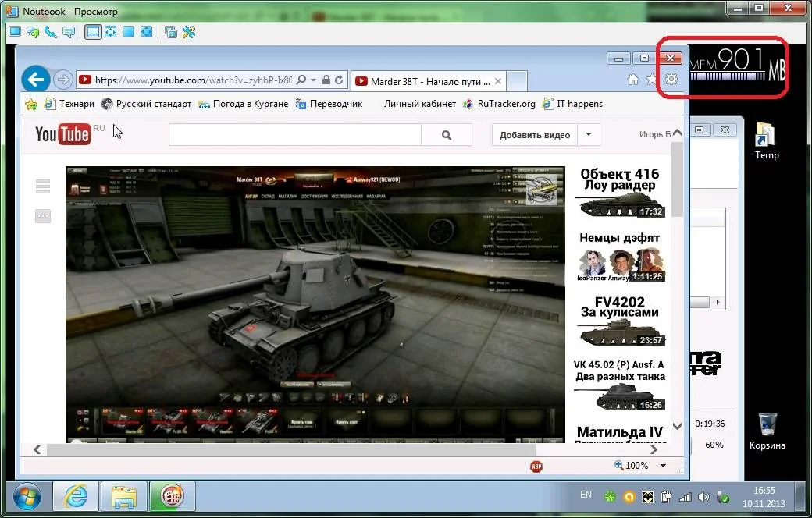The image size is (812, 518).
Task: Click the Marder 38T video player
Action: (315, 304)
